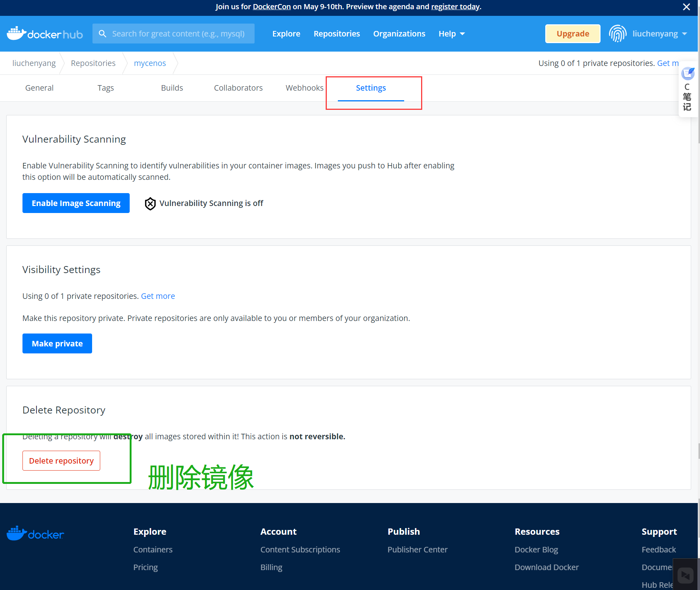The image size is (700, 590).
Task: Switch to the Tags tab
Action: 105,88
